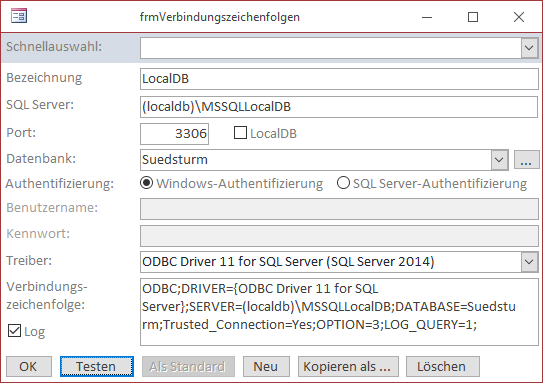Screen dimensions: 543x383
Task: Test the connection with Testen
Action: tap(97, 366)
